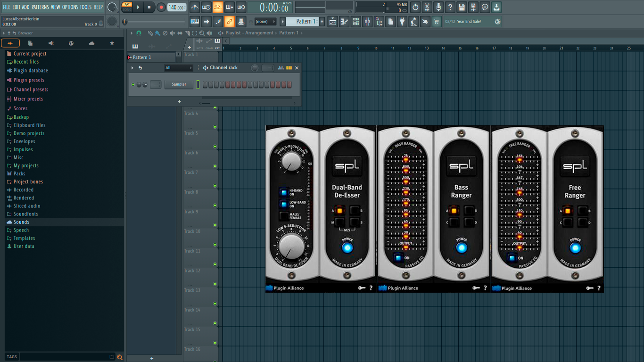Enable blend recording overdub
The width and height of the screenshot is (644, 362).
pos(229,7)
